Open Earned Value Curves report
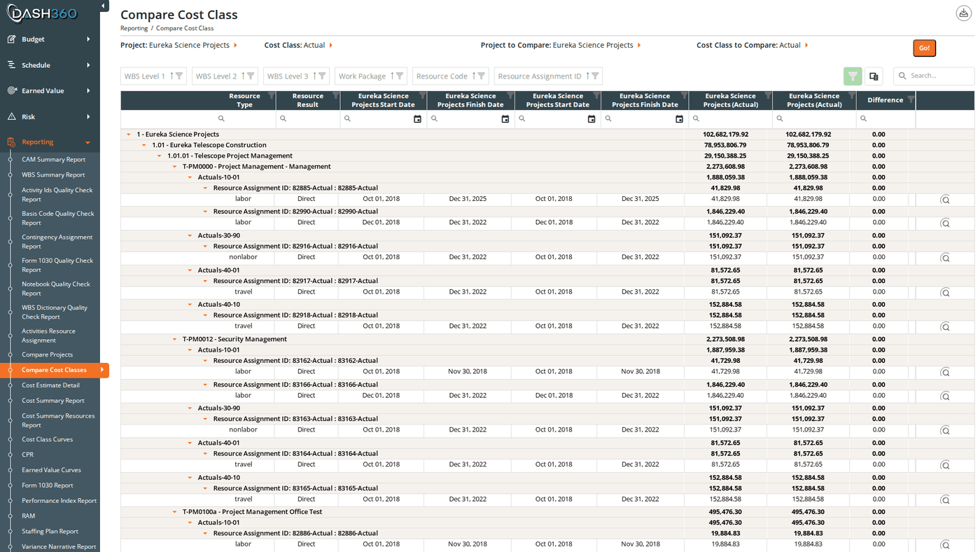This screenshot has width=980, height=552. 51,470
